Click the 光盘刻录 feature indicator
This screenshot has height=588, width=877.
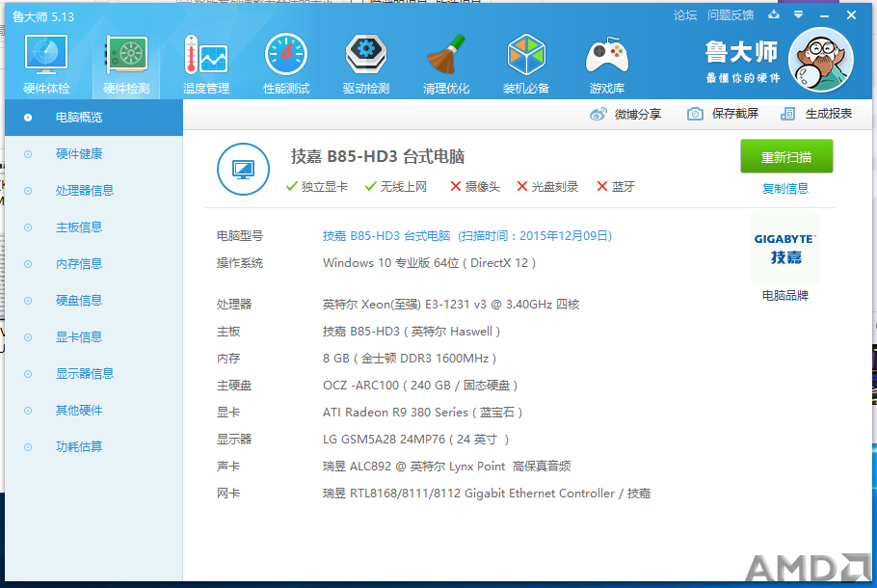pos(547,187)
